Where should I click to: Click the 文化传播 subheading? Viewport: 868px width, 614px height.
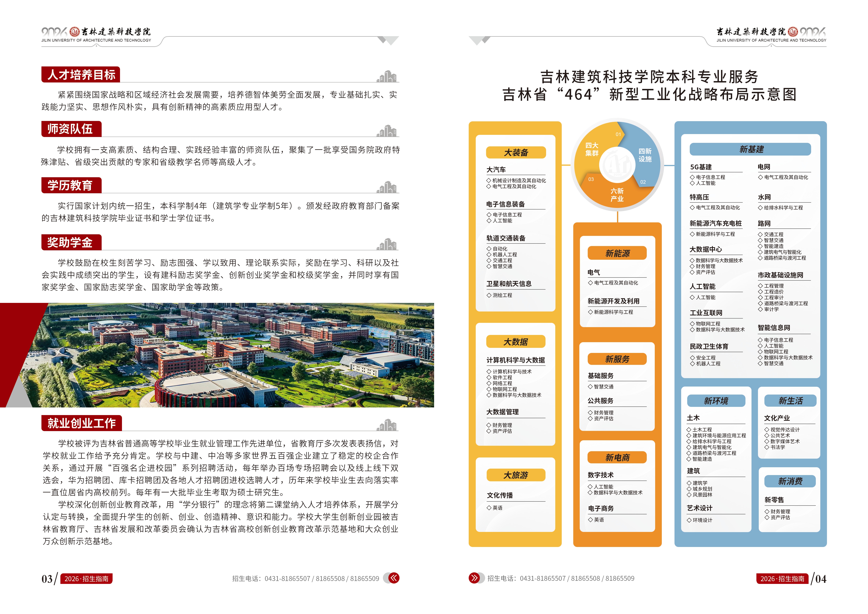click(x=500, y=495)
